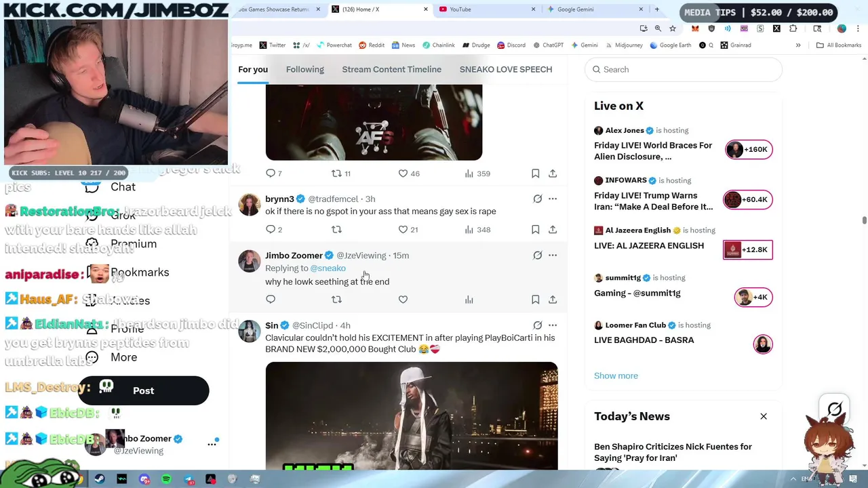This screenshot has height=488, width=868.
Task: Open Bookmarks in the X sidebar
Action: [x=128, y=272]
